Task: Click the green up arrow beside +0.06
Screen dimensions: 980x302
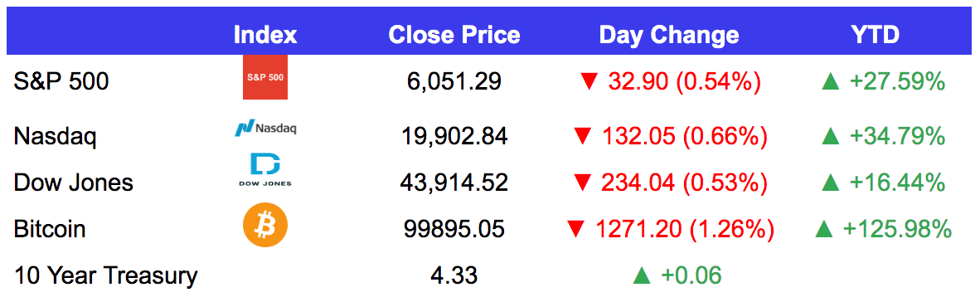Action: [641, 275]
